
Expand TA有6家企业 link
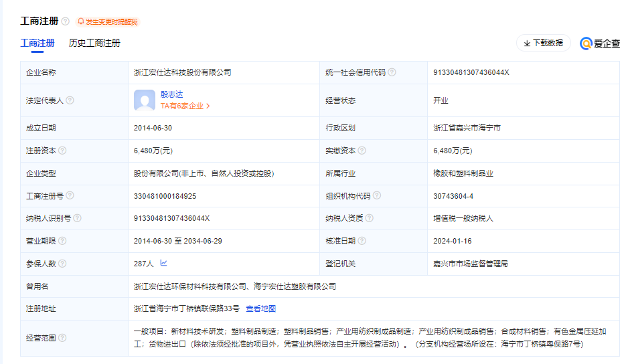(x=185, y=106)
